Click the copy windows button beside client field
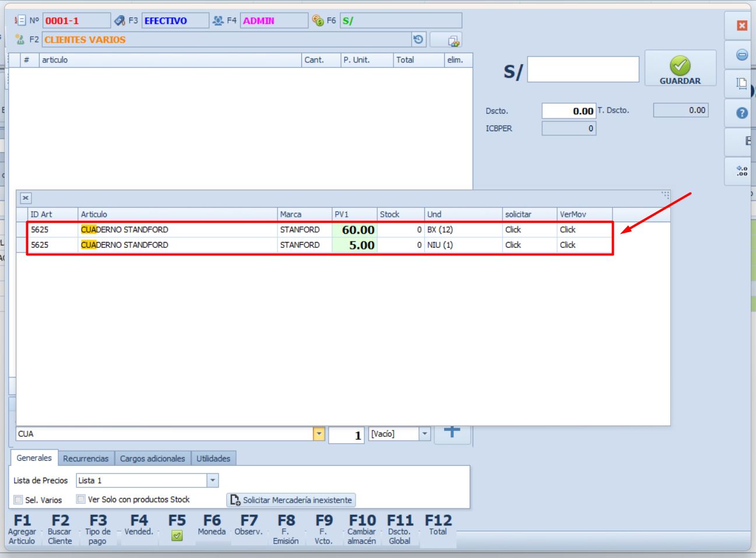 [446, 40]
